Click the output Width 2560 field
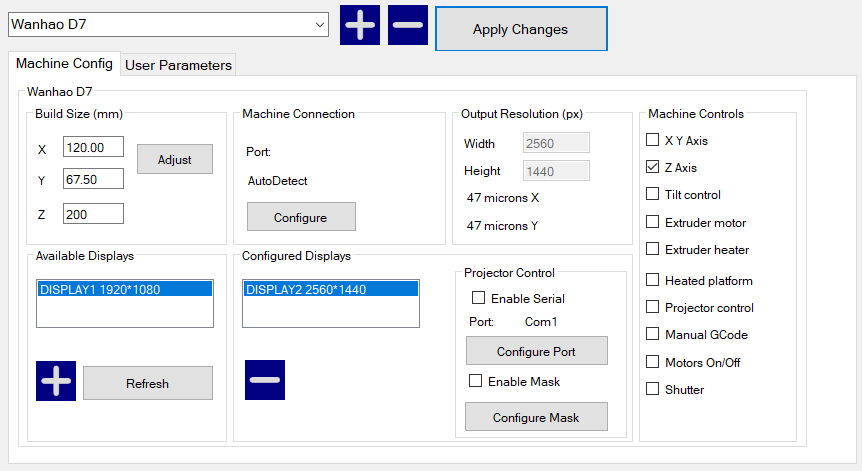Viewport: 862px width, 471px height. click(x=556, y=143)
